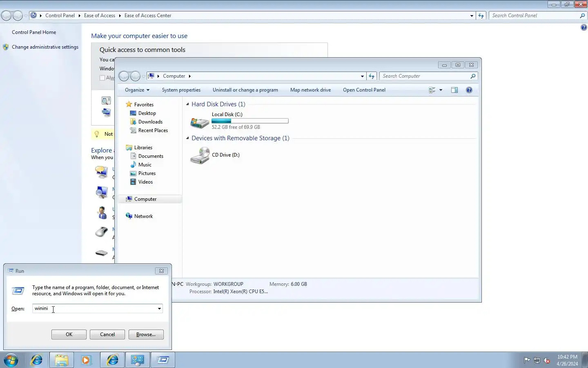Click the Explorer forward button
588x368 pixels.
pyautogui.click(x=135, y=76)
